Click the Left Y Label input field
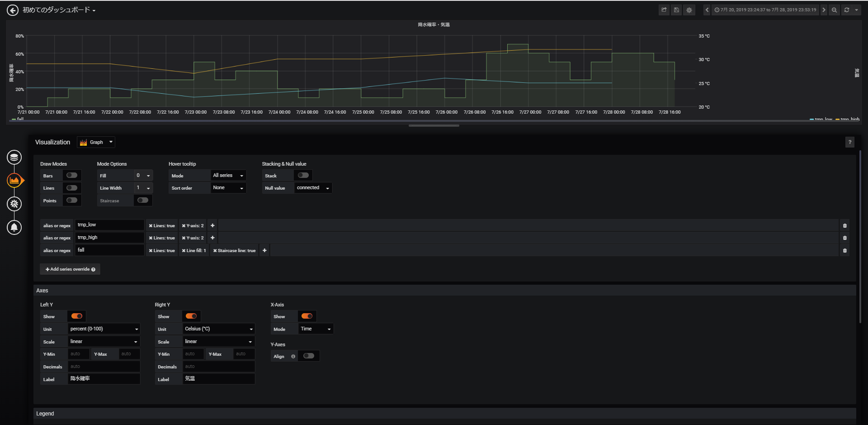868x425 pixels. click(104, 379)
